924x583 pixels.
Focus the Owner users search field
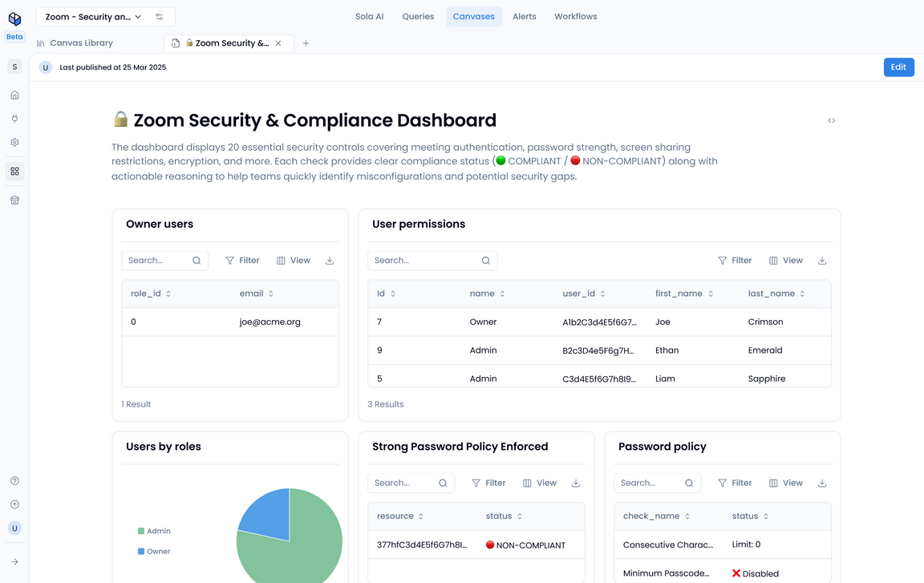[x=164, y=261]
